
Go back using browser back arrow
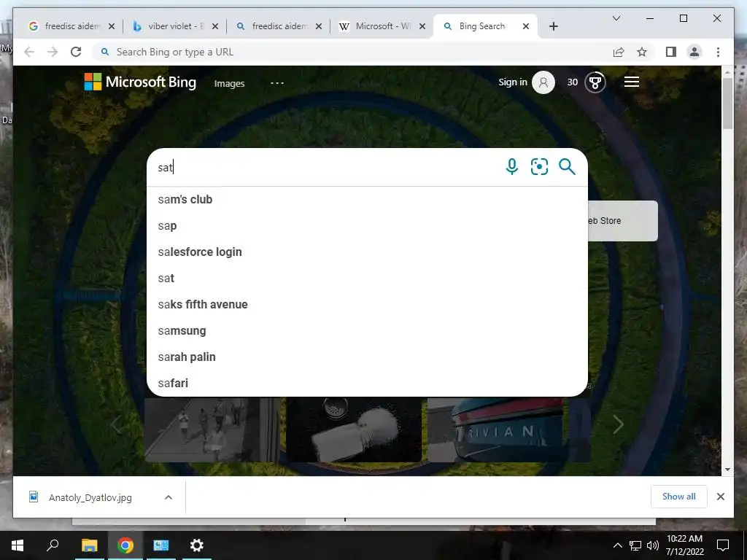pyautogui.click(x=29, y=52)
